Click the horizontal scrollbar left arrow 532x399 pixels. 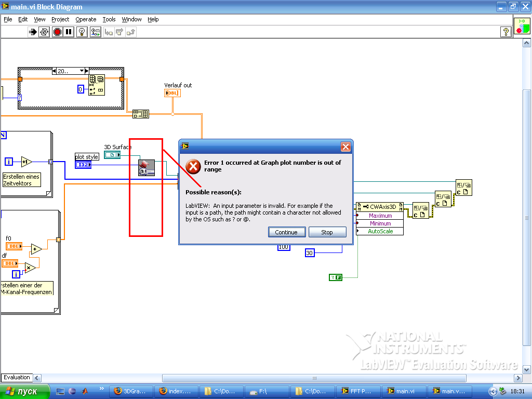[37, 378]
